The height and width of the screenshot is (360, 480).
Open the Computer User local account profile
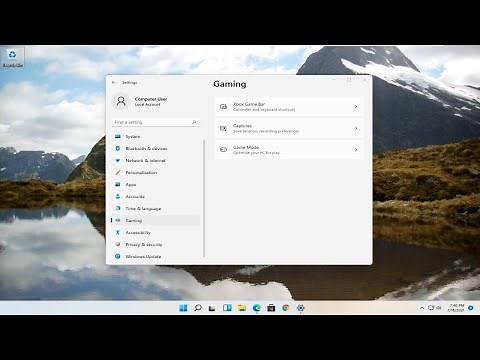click(140, 101)
